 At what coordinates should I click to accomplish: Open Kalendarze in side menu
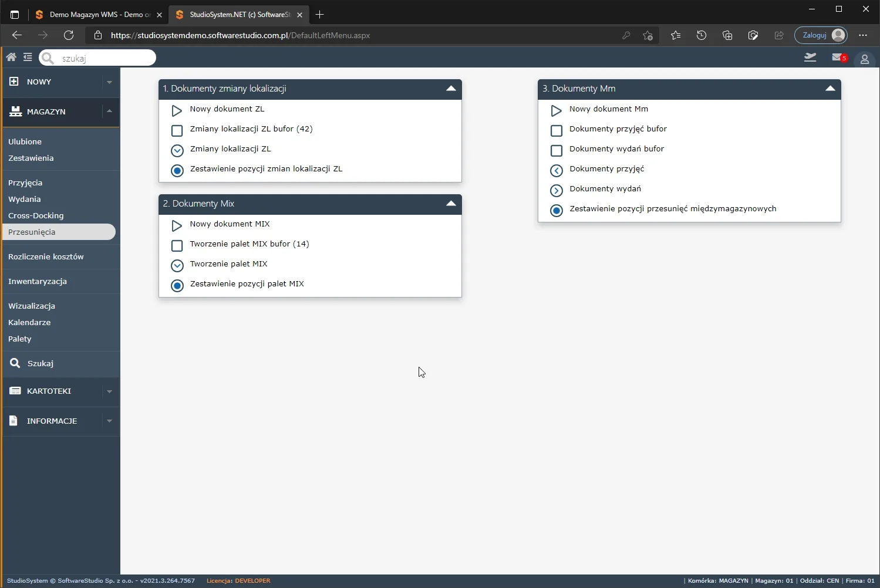(29, 322)
